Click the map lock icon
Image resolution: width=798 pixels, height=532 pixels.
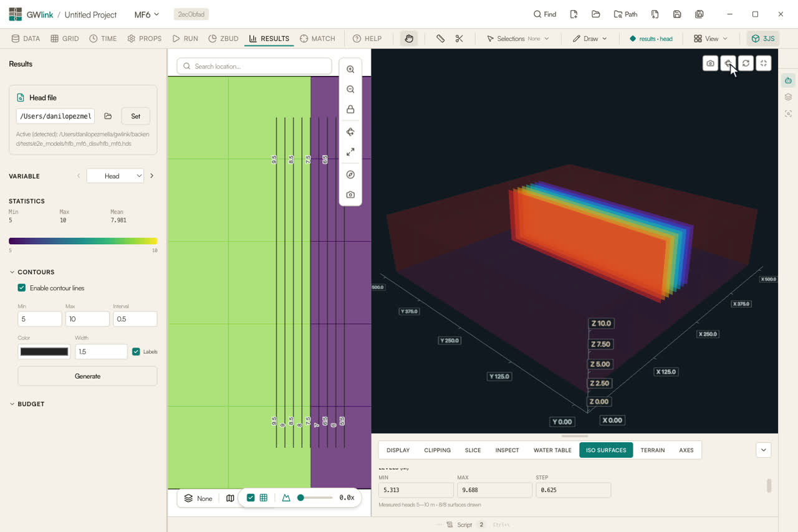350,110
